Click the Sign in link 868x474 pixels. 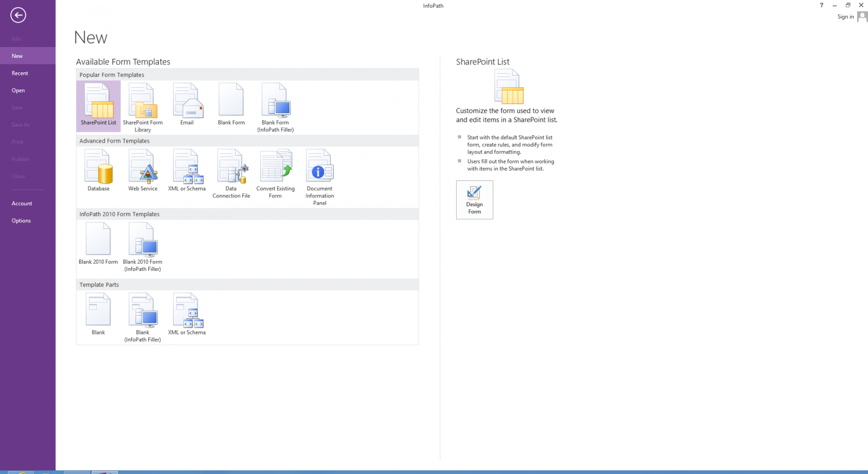[845, 17]
